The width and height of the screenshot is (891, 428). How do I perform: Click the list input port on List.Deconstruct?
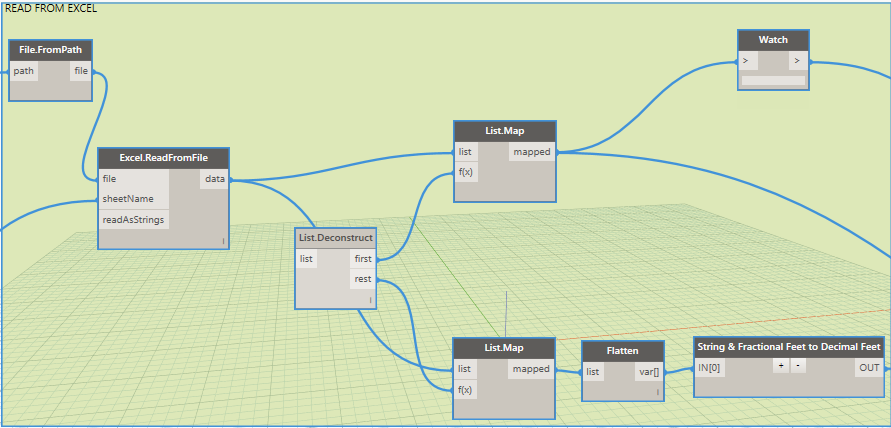[307, 259]
